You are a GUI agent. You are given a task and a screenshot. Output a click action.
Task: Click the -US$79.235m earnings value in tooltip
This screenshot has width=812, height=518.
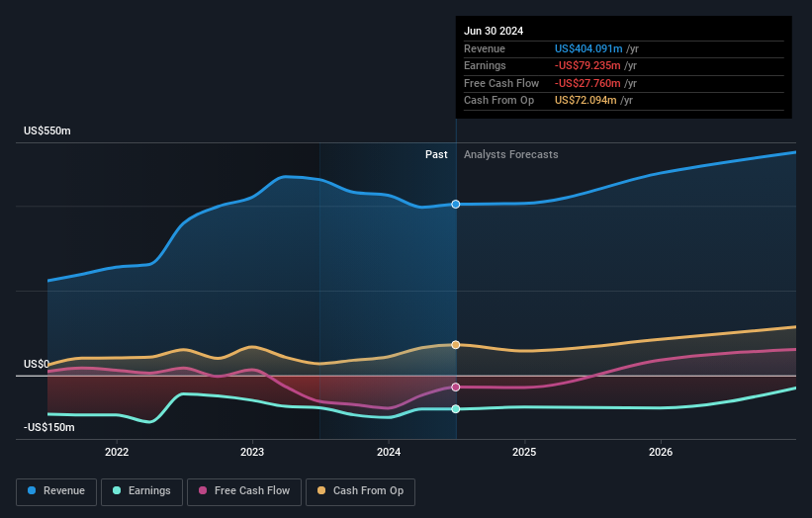pyautogui.click(x=588, y=66)
